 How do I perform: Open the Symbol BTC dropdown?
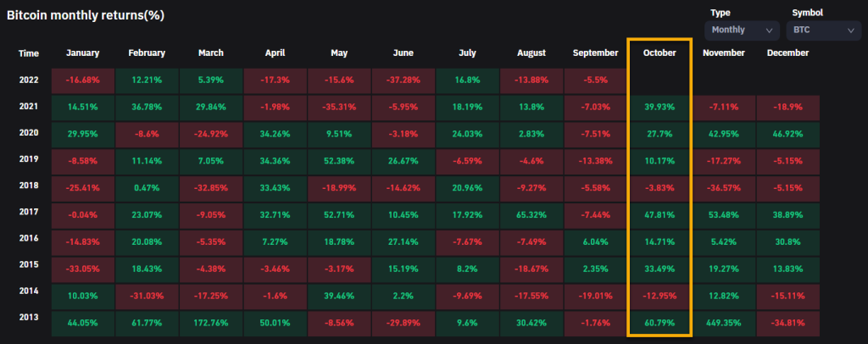[x=823, y=30]
